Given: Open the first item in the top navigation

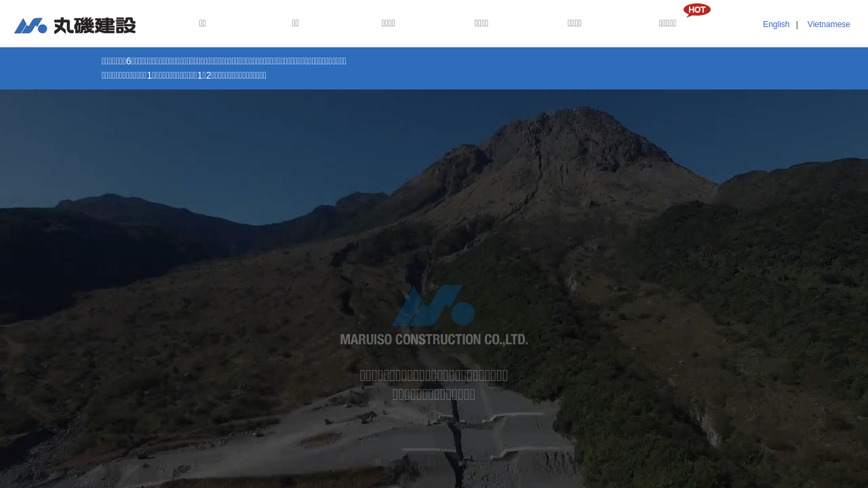Looking at the screenshot, I should point(202,24).
